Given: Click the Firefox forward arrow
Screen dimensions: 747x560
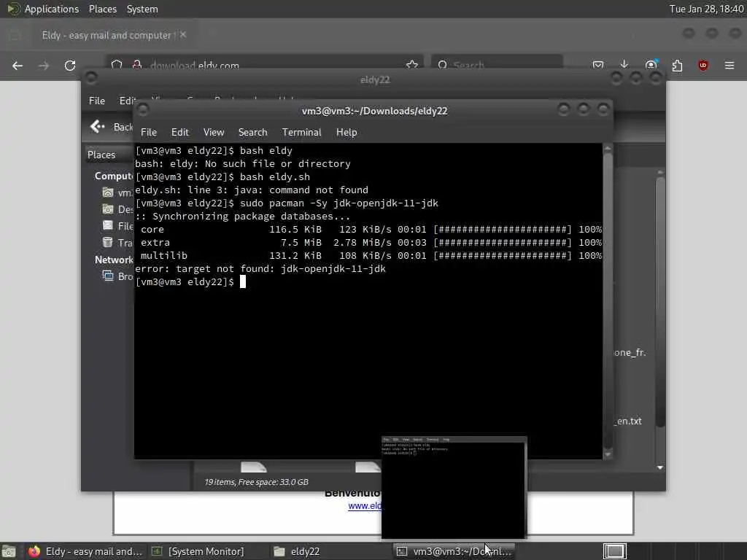Looking at the screenshot, I should coord(44,65).
